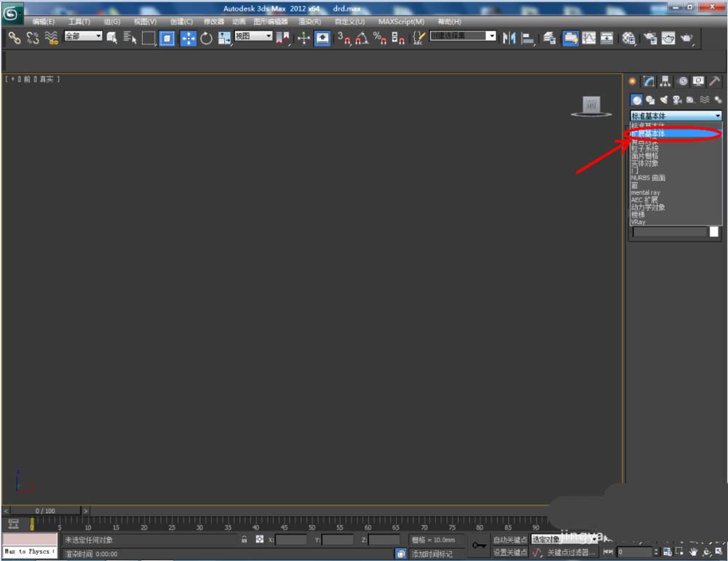Image resolution: width=728 pixels, height=561 pixels.
Task: Choose 扩展基本体 in the dropdown list
Action: 676,134
